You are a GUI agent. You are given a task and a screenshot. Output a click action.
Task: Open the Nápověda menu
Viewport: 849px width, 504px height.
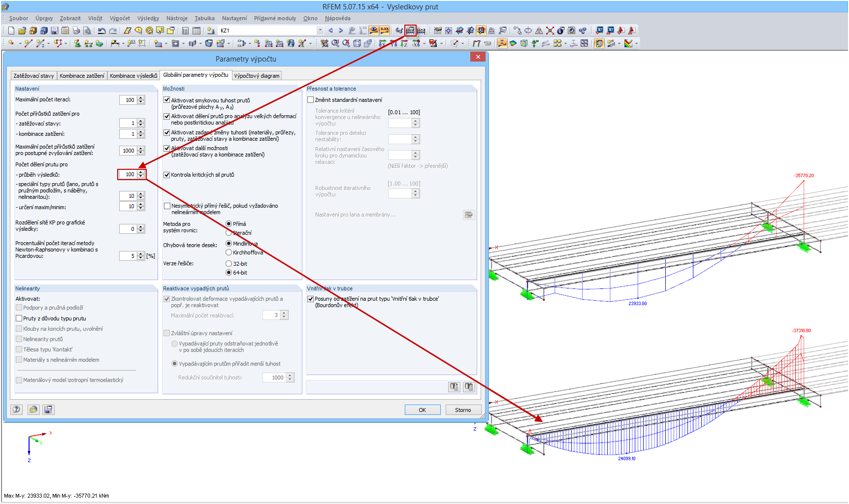338,18
